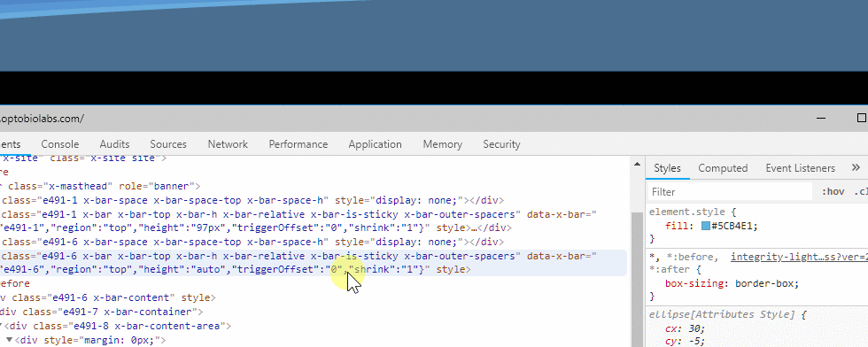The width and height of the screenshot is (868, 347).
Task: Open the Security tab
Action: pyautogui.click(x=501, y=144)
